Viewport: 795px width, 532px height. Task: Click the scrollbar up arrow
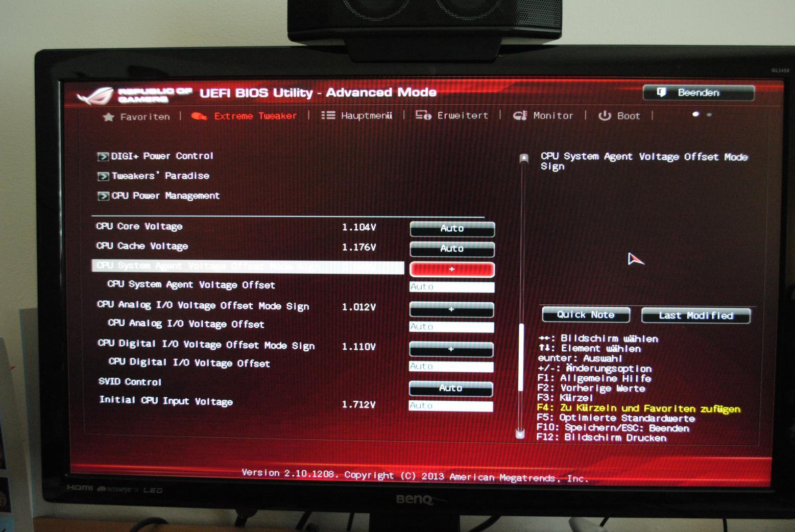[x=523, y=158]
